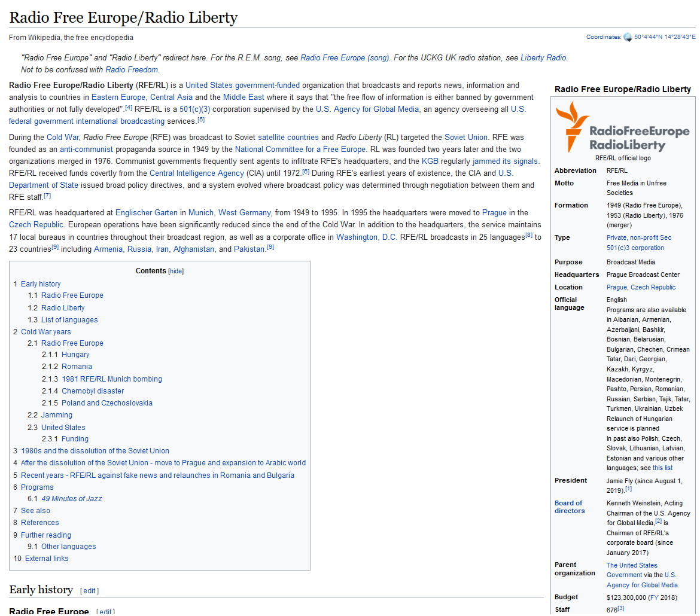
Task: Open the Afghanistan link
Action: tap(194, 249)
